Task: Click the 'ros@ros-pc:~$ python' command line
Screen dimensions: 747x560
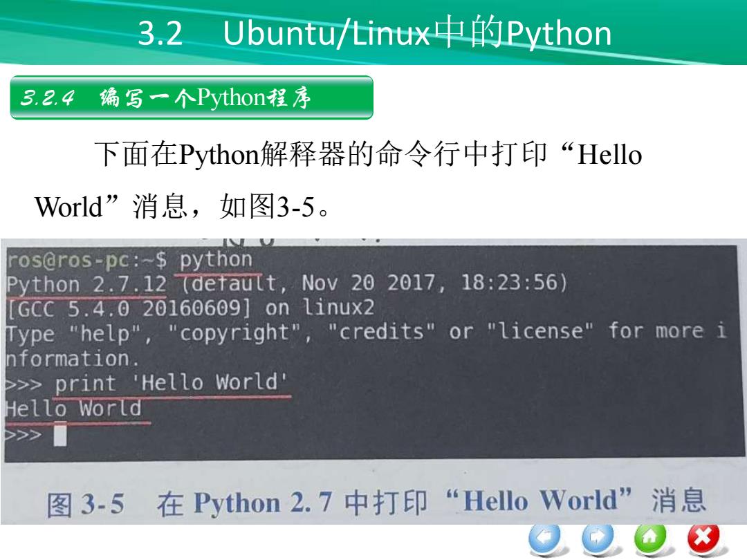Action: click(x=129, y=259)
